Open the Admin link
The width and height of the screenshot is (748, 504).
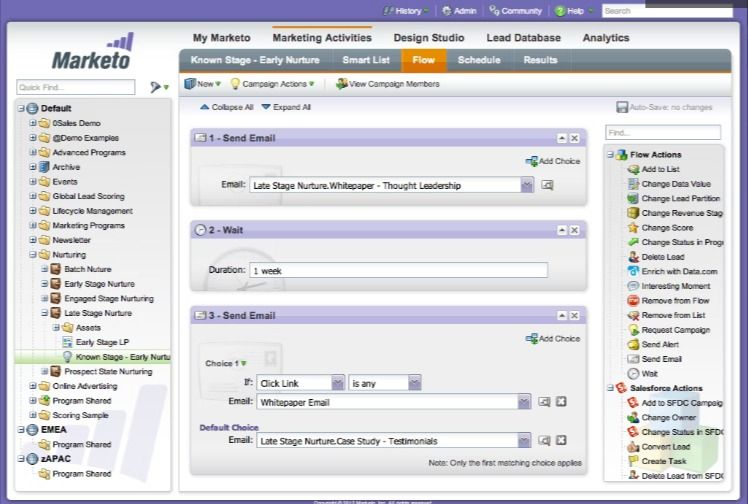459,11
